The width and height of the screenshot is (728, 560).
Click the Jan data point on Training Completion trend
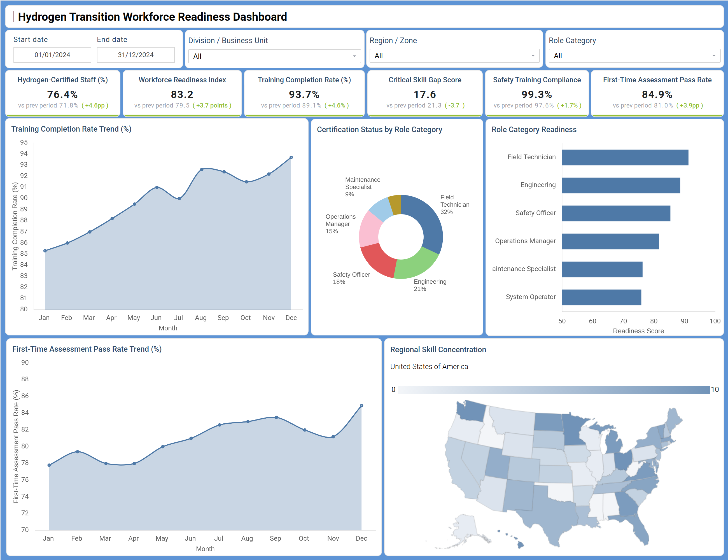[45, 251]
